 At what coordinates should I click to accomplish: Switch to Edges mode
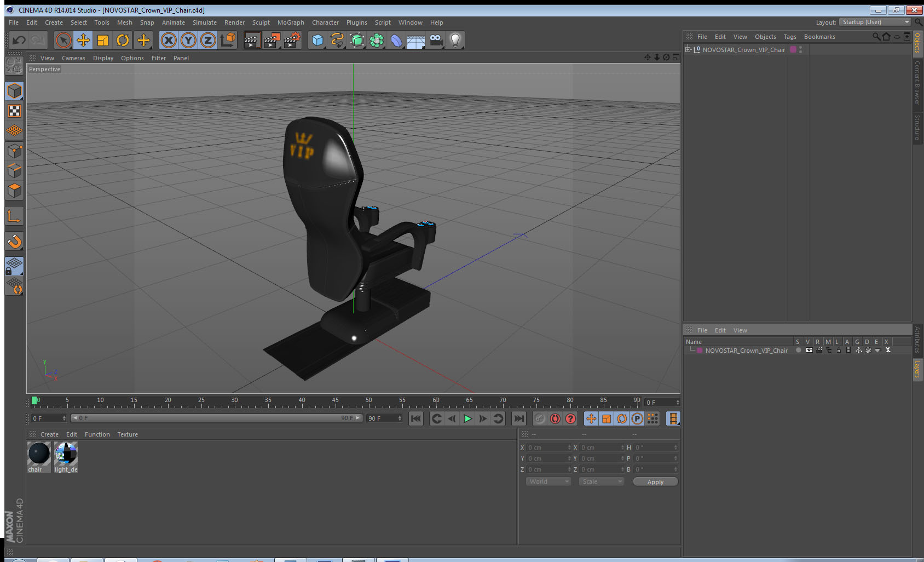[14, 170]
